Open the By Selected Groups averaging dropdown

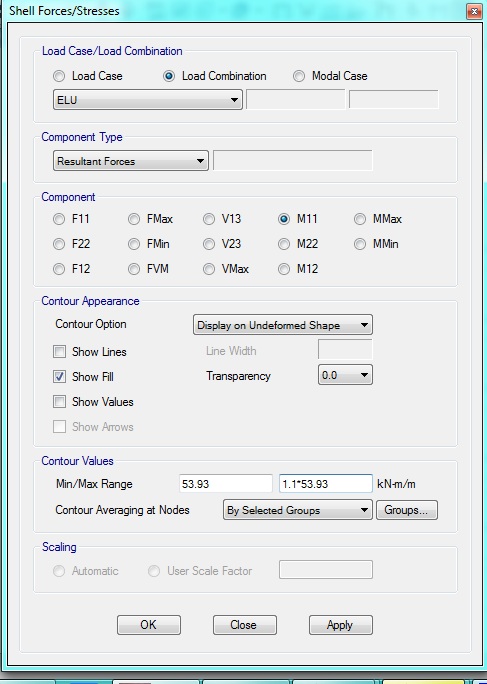(x=298, y=510)
